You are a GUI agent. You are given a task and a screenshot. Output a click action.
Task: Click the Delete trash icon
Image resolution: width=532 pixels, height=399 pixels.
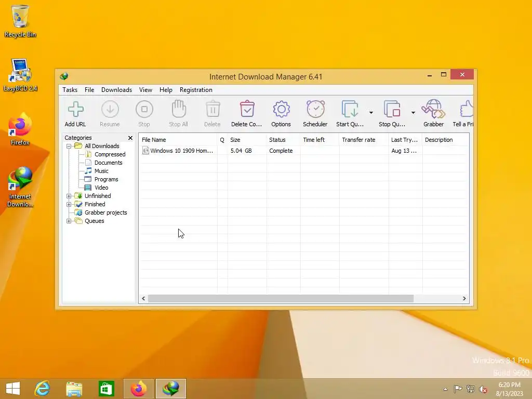coord(212,109)
